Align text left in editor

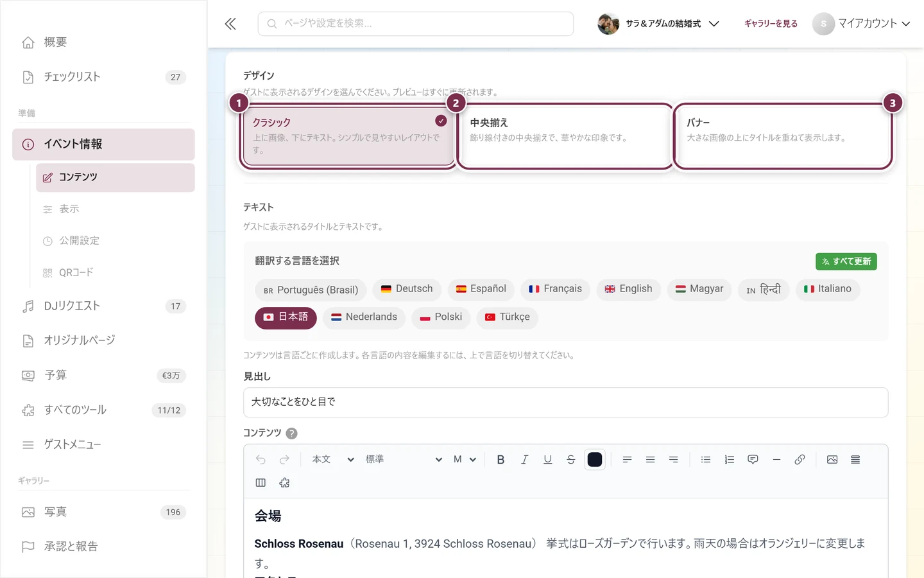(x=627, y=459)
